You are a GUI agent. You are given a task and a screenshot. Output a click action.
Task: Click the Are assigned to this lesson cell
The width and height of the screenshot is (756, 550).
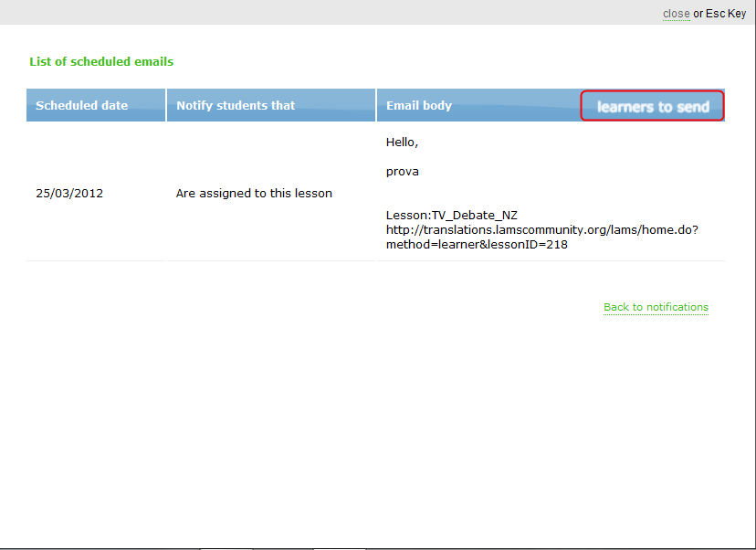point(254,194)
